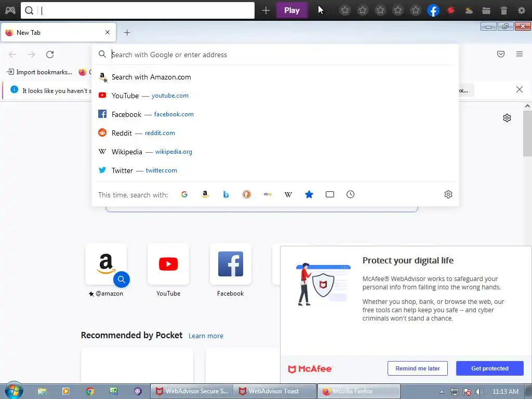Open Windows Explorer from taskbar

(x=42, y=391)
